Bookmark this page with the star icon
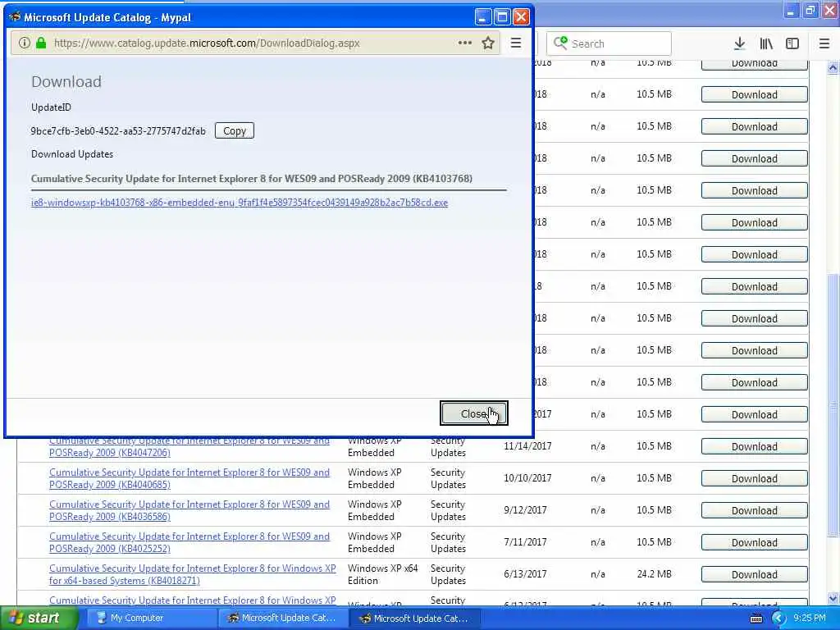 (x=487, y=43)
